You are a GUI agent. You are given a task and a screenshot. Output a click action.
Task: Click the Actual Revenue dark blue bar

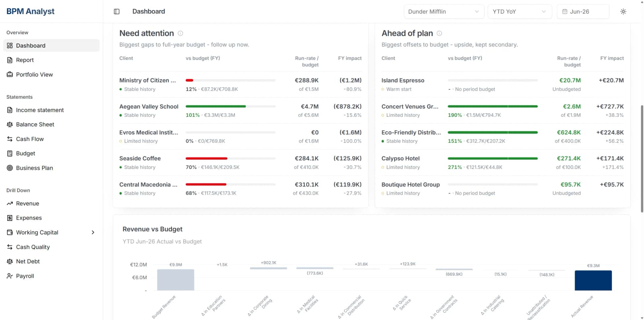(x=593, y=281)
